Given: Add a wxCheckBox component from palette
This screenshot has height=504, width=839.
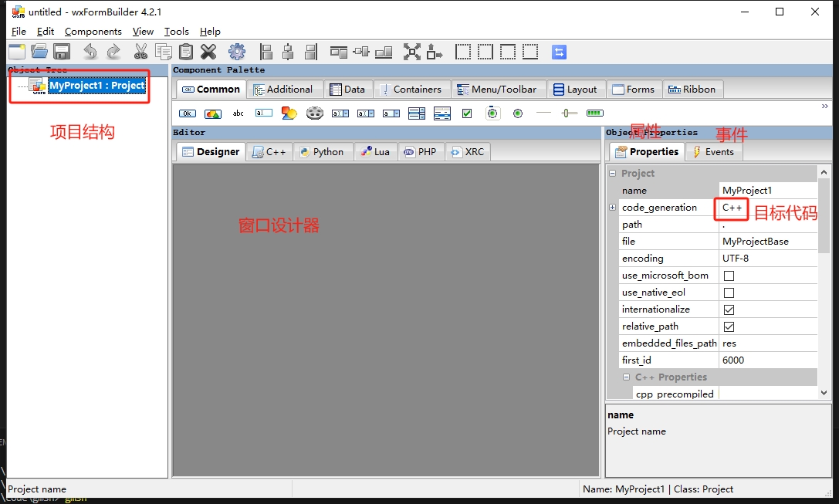Looking at the screenshot, I should 467,113.
